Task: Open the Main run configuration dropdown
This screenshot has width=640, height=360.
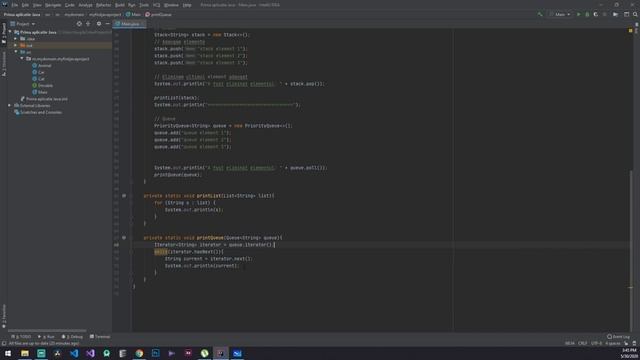Action: click(x=560, y=14)
